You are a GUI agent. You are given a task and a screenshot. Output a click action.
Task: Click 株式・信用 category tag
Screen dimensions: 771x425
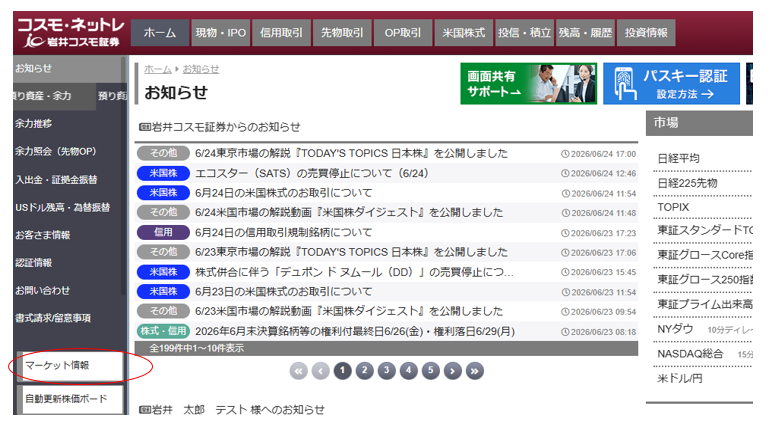click(163, 331)
